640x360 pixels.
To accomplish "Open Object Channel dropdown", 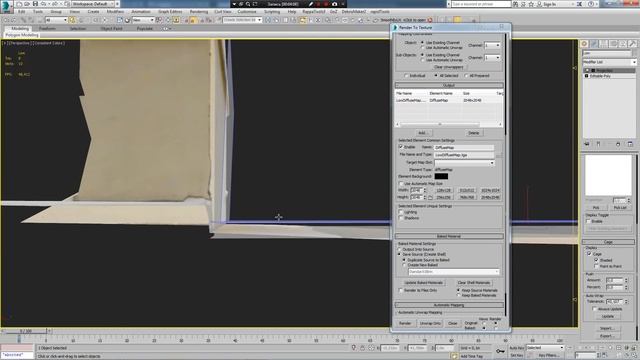I will click(x=492, y=45).
